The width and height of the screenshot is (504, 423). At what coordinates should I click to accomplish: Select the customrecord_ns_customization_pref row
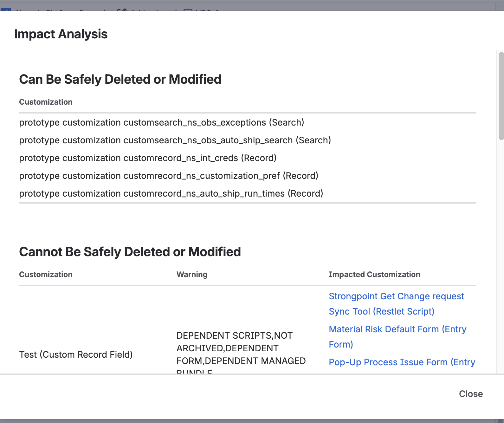click(x=169, y=176)
